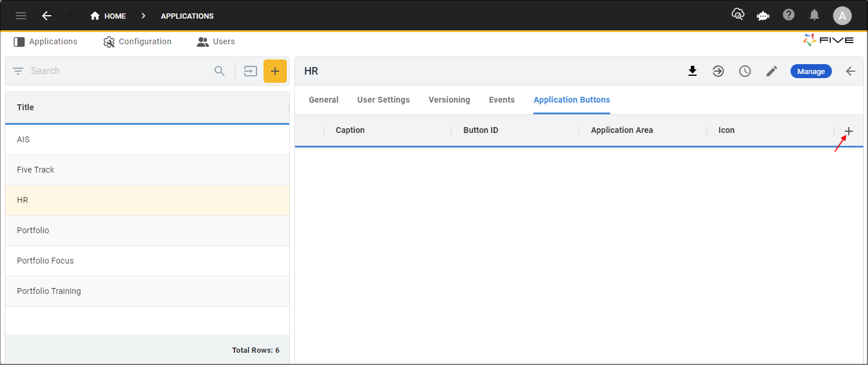Screen dimensions: 868x365
Task: Select the Portfolio application row
Action: (x=147, y=231)
